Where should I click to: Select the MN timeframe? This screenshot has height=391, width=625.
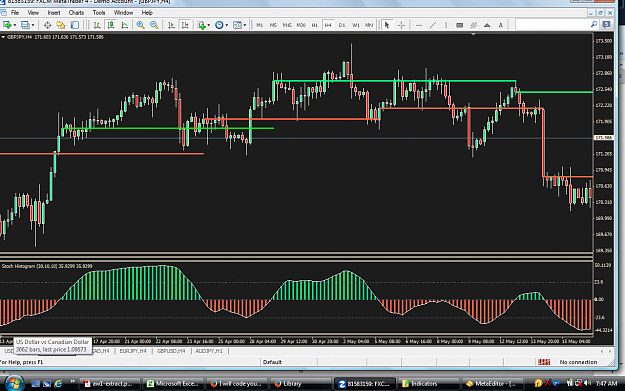(x=369, y=25)
